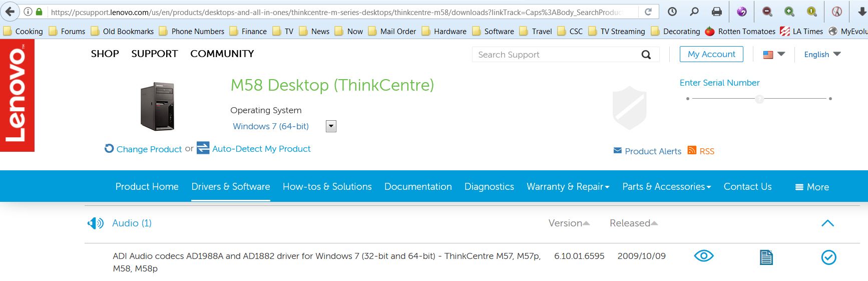Viewport: 868px width, 281px height.
Task: Open the operating system dropdown arrow
Action: tap(331, 126)
